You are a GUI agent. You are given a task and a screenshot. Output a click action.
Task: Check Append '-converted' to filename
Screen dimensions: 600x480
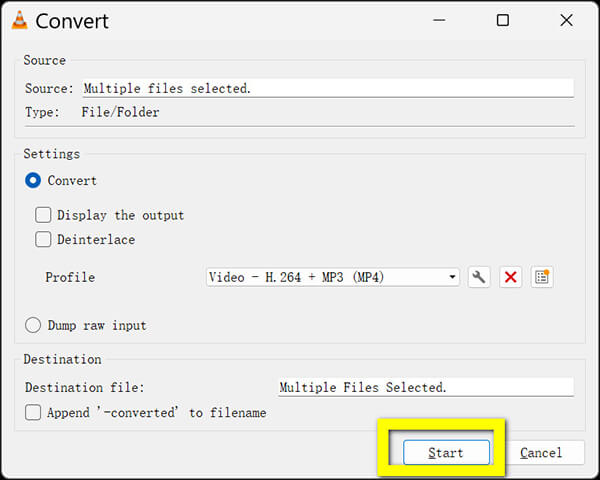coord(33,413)
